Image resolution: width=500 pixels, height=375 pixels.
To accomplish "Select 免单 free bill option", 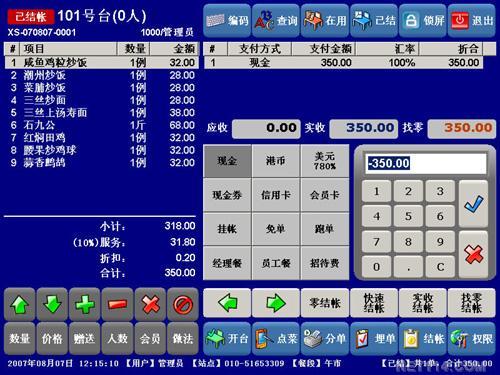I will point(276,229).
